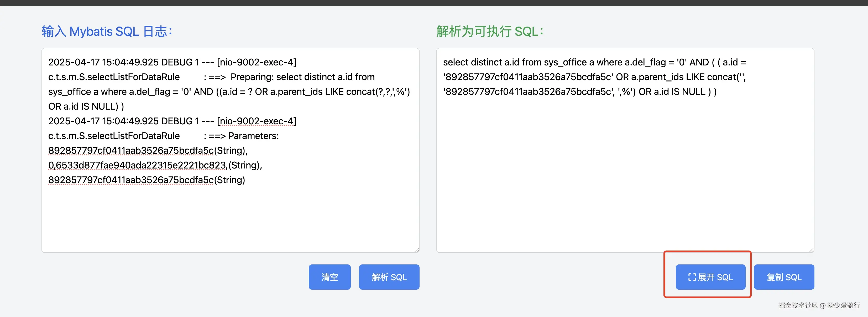Grab the Mybatis log textarea resize handle

pos(416,250)
